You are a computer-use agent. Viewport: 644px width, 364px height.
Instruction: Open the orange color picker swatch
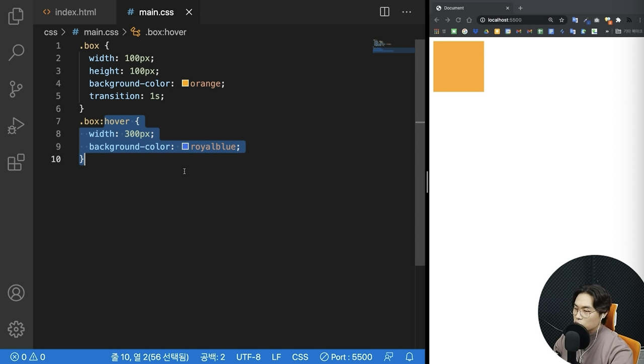[185, 83]
